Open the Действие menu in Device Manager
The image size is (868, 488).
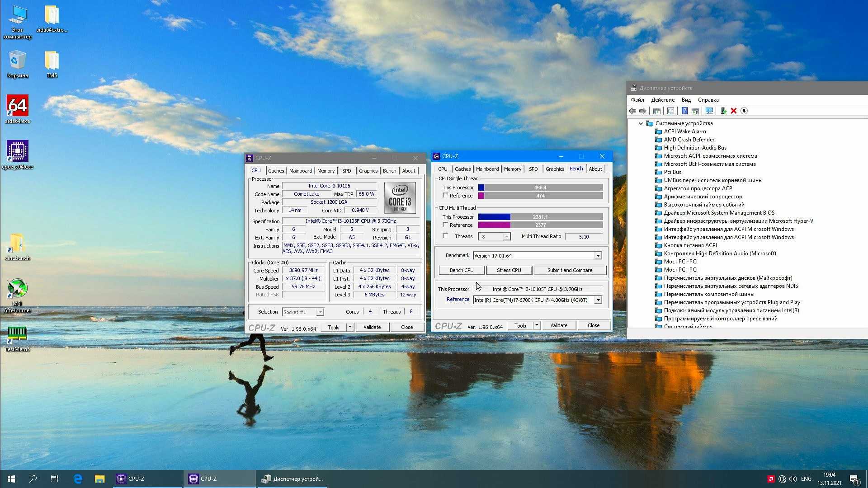pos(662,100)
